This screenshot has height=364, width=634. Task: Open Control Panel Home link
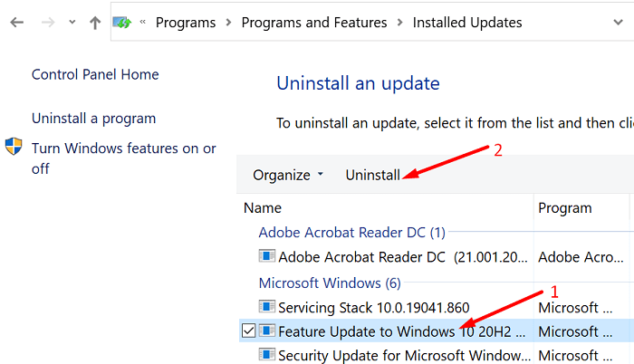(95, 74)
